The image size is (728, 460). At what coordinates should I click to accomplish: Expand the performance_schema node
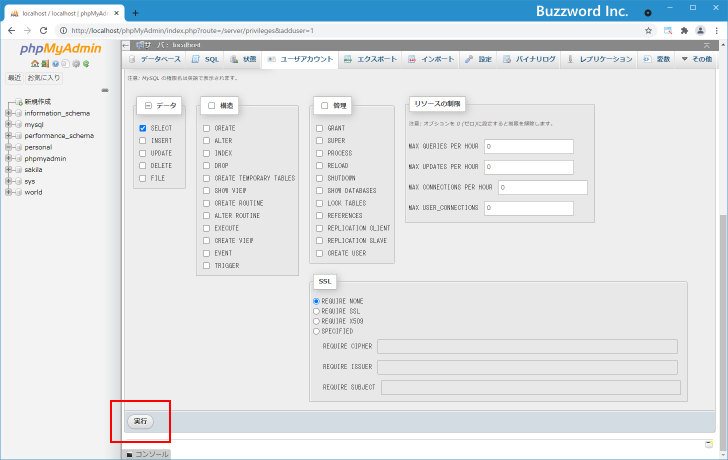(8, 136)
